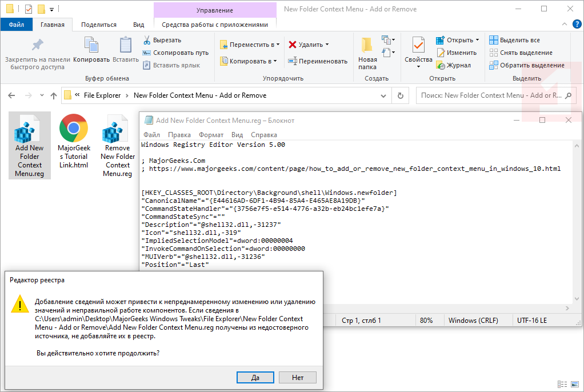
Task: Select Вставить ярлык in the ribbon
Action: click(x=171, y=65)
